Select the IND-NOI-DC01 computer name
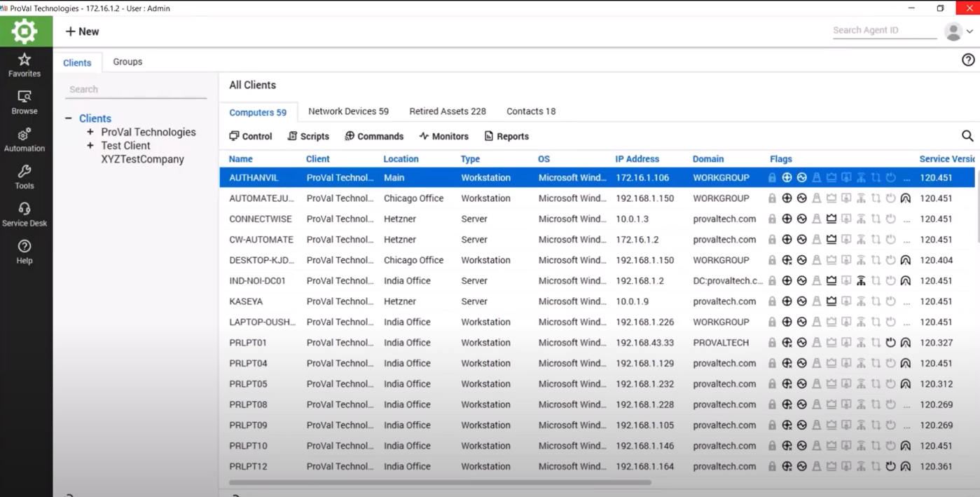980x497 pixels. point(257,281)
